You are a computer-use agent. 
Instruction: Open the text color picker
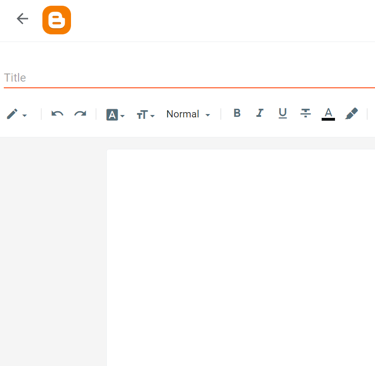click(x=328, y=114)
